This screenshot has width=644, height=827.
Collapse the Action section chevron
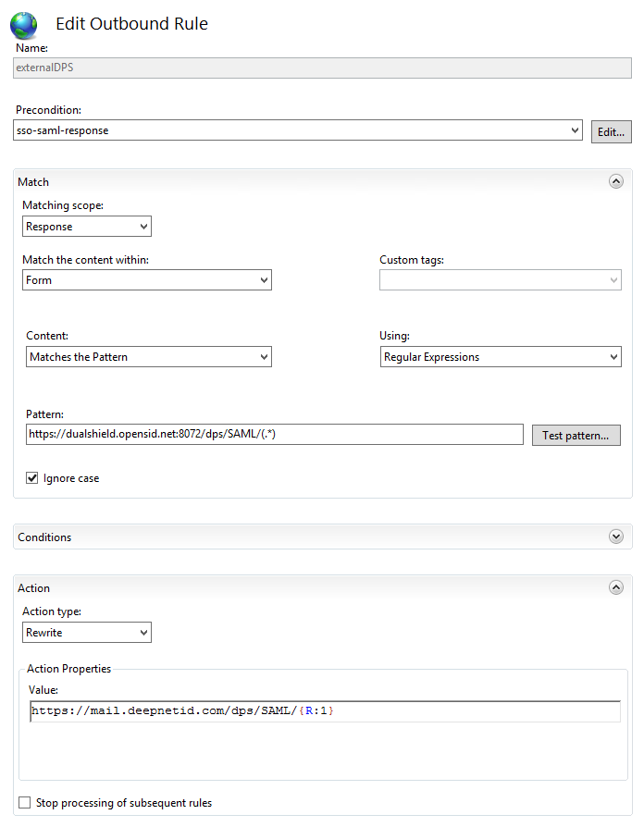click(615, 587)
